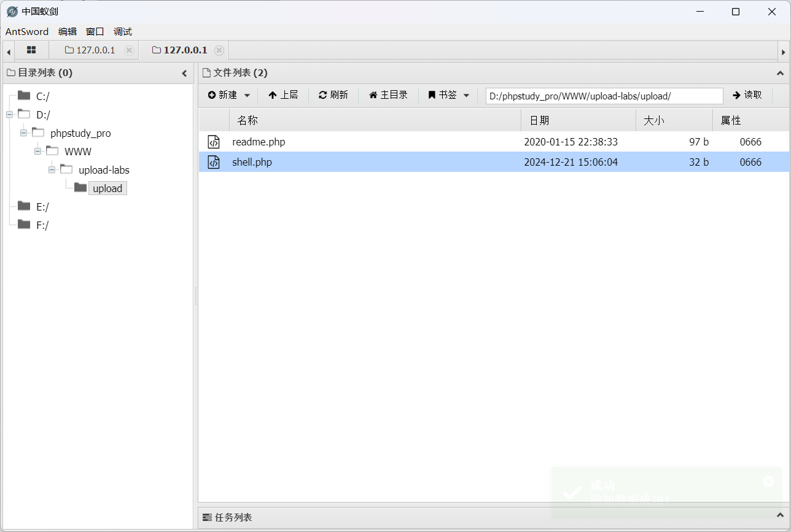Click the tab bar left scroll arrow

tap(9, 52)
